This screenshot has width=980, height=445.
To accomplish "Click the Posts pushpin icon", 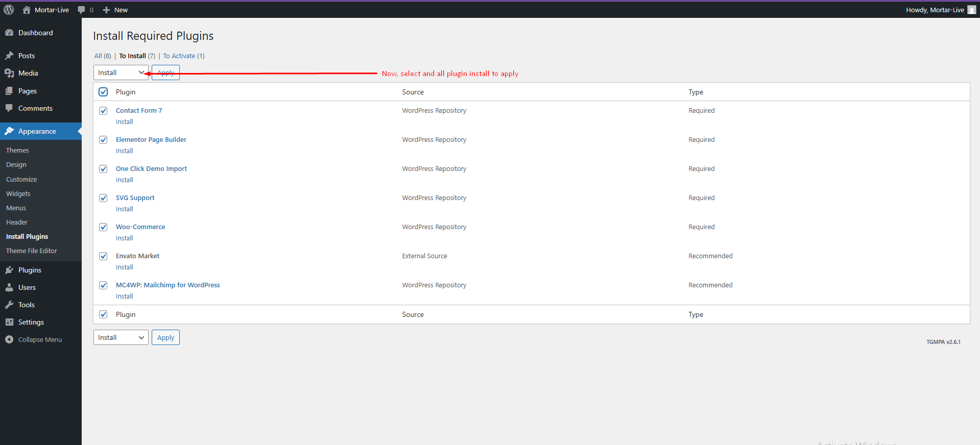I will click(x=9, y=56).
